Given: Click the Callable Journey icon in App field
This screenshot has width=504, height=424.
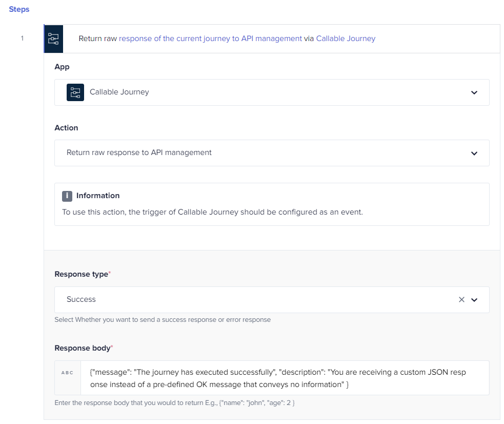Looking at the screenshot, I should point(75,92).
